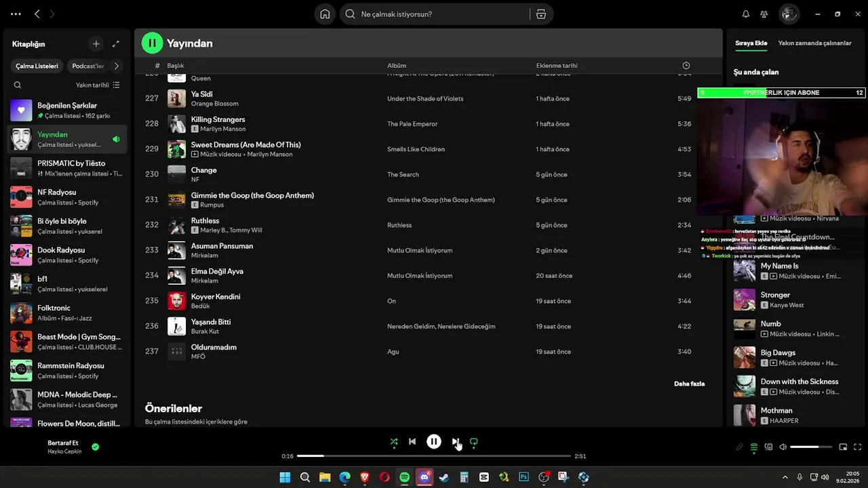
Task: Mute the sound via the speaker icon
Action: pos(783,447)
